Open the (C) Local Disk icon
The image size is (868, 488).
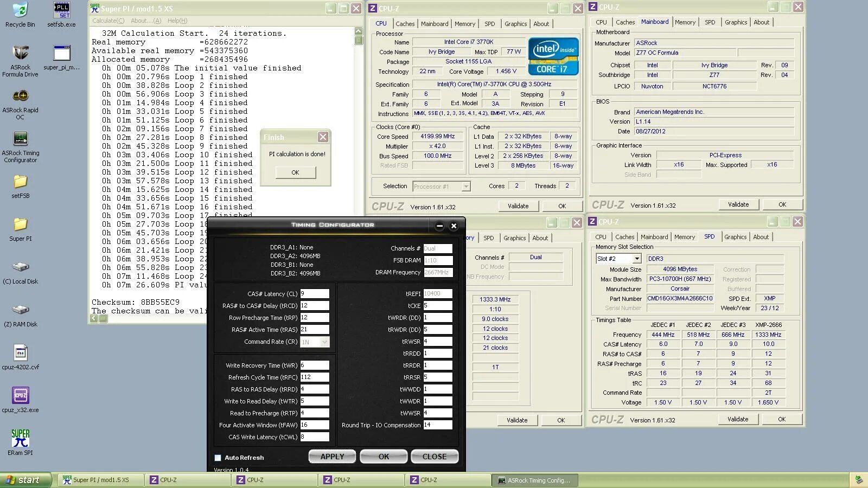tap(20, 267)
